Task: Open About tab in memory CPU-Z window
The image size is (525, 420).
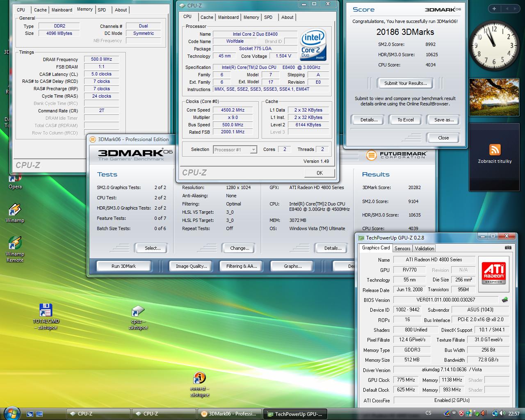Action: tap(121, 10)
